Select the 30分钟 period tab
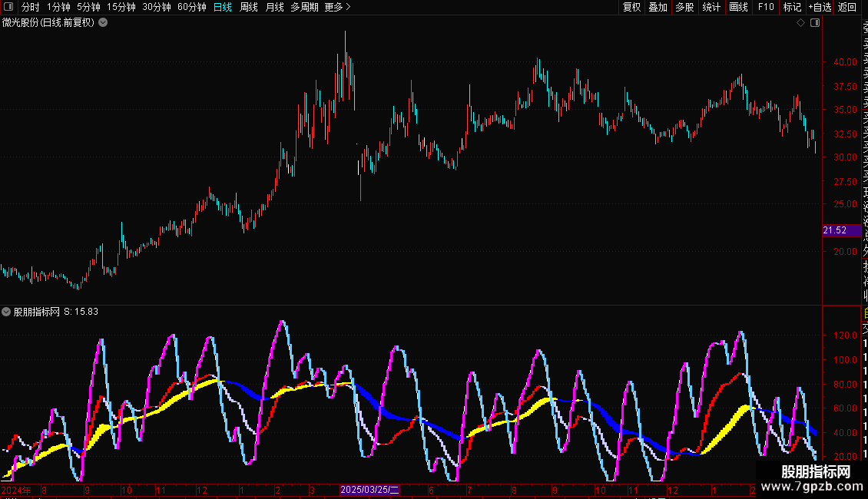 [157, 7]
